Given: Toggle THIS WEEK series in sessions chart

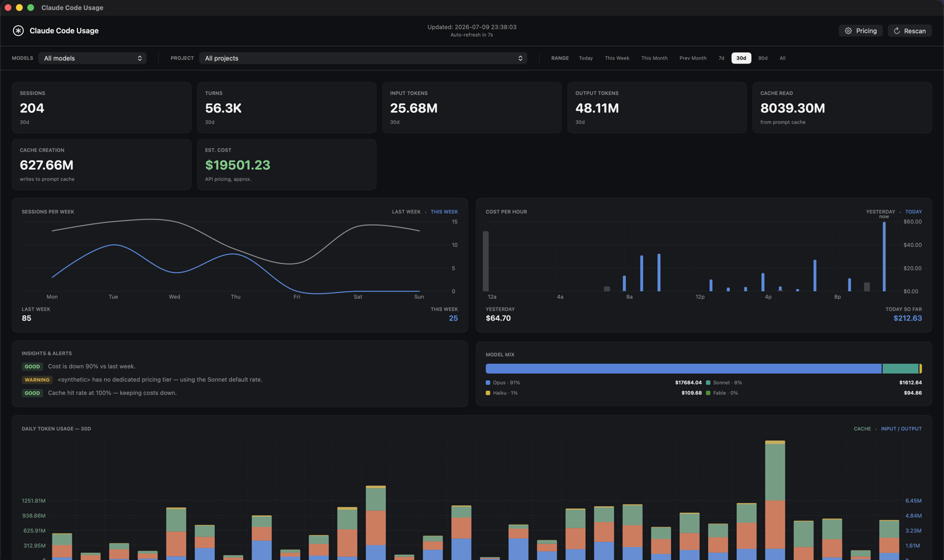Looking at the screenshot, I should [444, 212].
